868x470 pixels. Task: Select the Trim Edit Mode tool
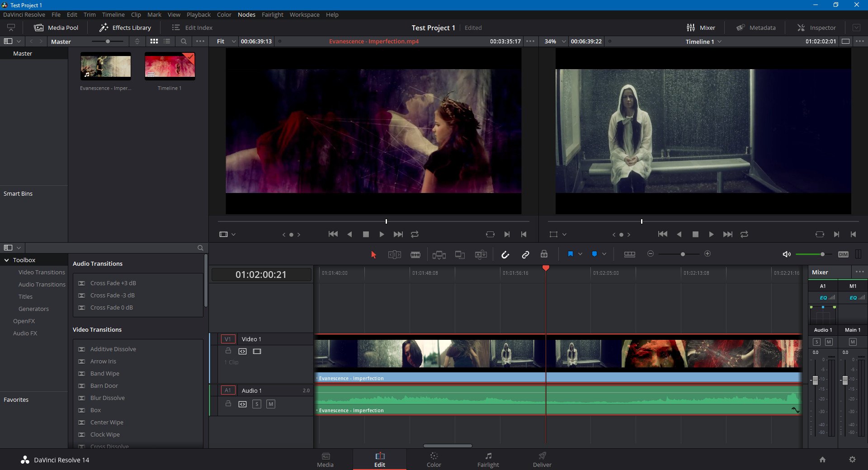[x=394, y=254]
